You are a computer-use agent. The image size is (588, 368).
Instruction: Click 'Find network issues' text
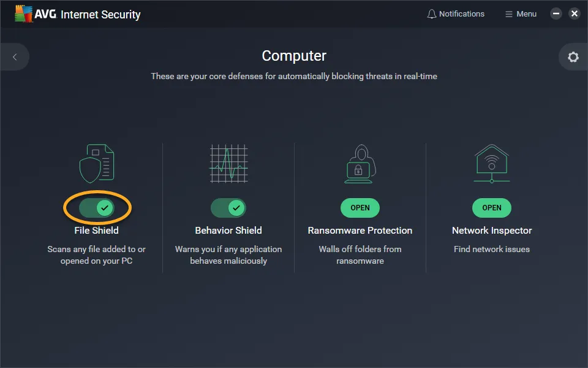492,249
